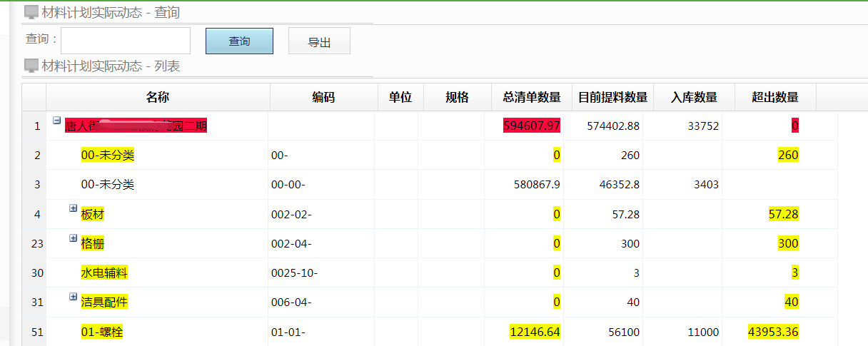
Task: Expand the 洁具配件 tree node
Action: coord(73,296)
